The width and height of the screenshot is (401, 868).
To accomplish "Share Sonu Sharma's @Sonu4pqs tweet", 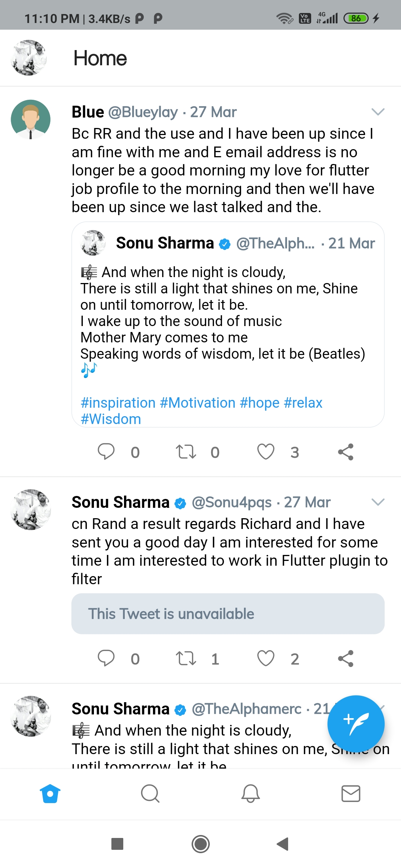I will coord(346,658).
